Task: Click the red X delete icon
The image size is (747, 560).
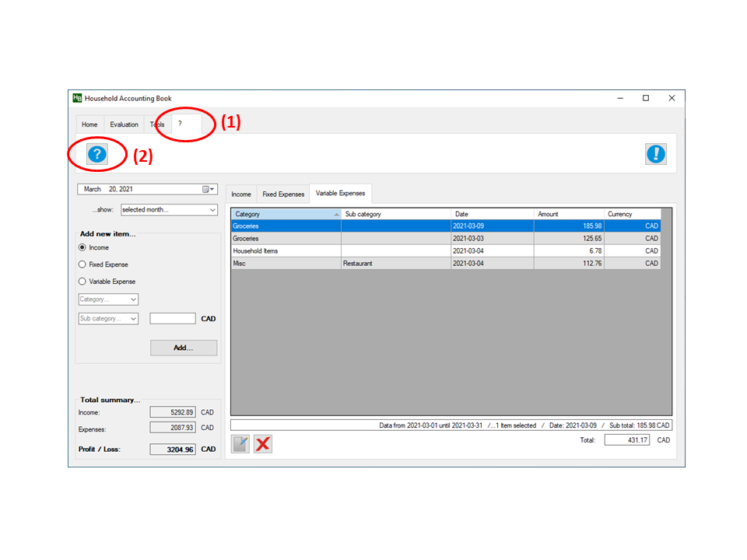Action: click(263, 444)
